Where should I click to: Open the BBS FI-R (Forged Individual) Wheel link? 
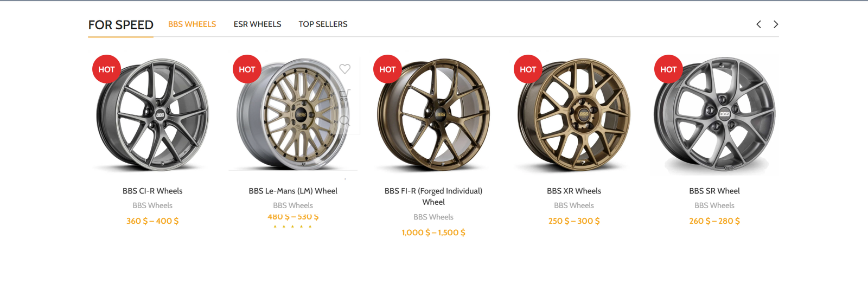point(433,196)
